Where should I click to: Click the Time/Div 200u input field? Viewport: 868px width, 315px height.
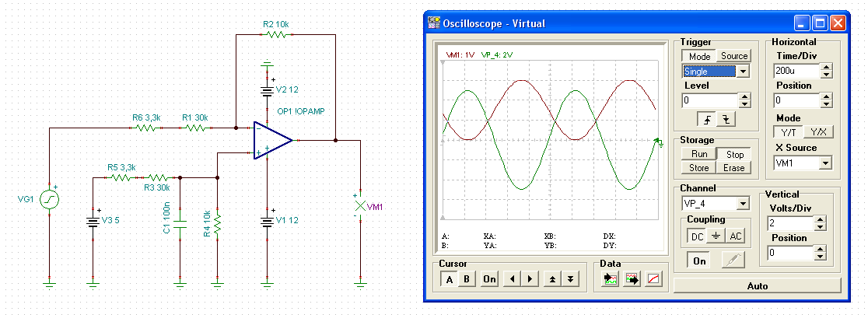point(797,72)
